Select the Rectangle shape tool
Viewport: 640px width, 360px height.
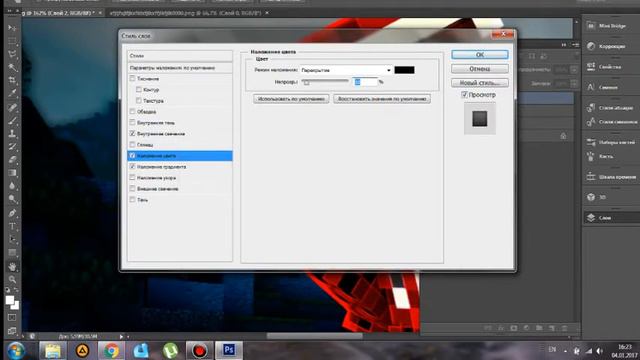pos(12,252)
